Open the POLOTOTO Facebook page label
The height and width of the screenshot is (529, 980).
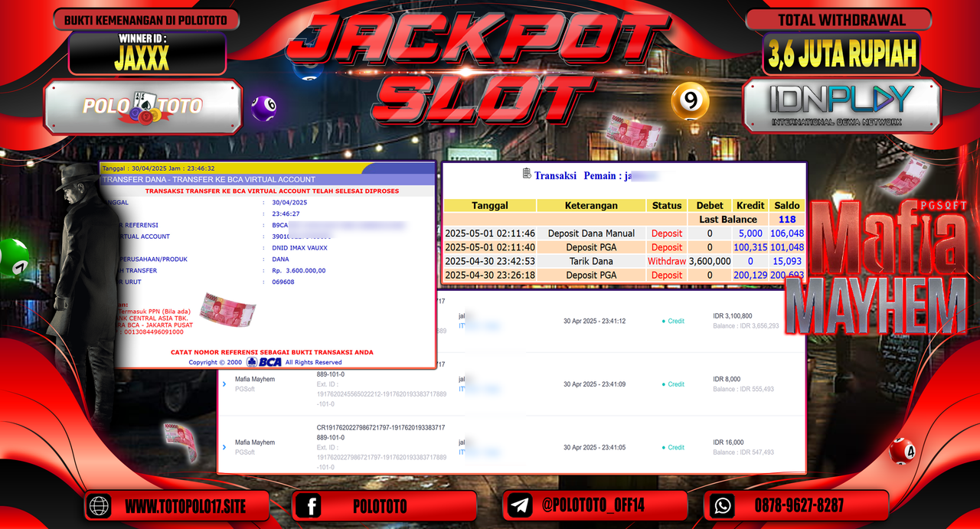pos(380,506)
